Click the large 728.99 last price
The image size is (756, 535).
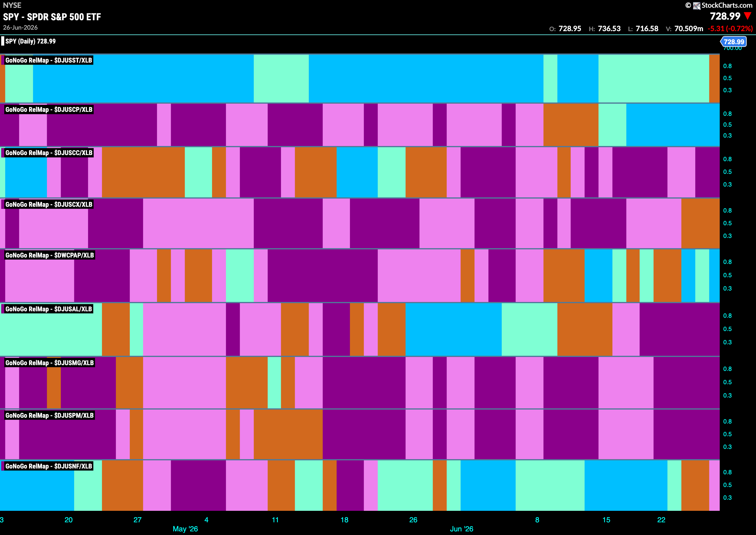(725, 16)
